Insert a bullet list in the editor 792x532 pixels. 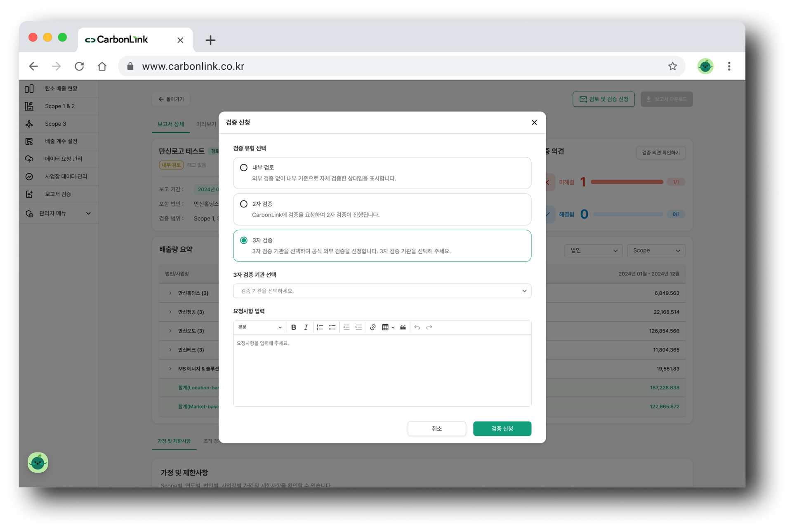point(332,327)
